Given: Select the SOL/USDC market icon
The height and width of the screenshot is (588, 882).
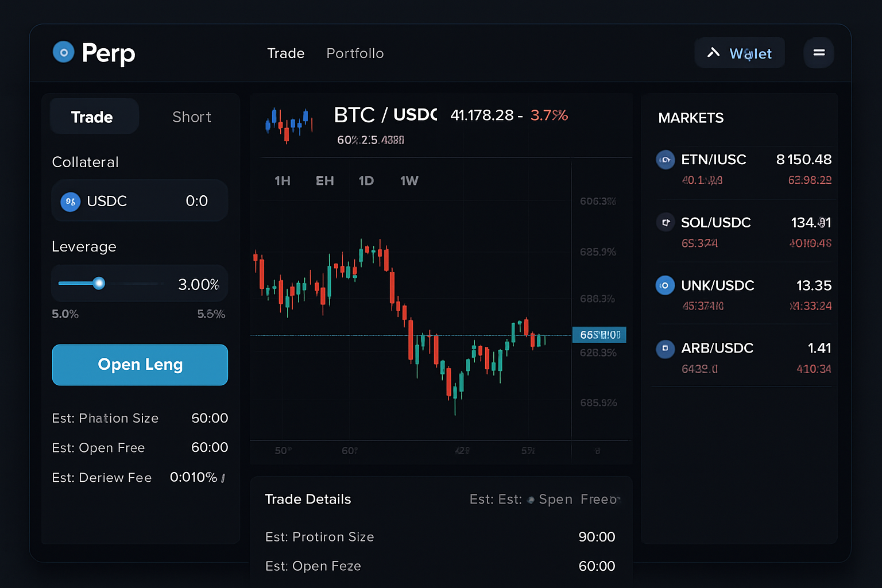Looking at the screenshot, I should pos(665,223).
